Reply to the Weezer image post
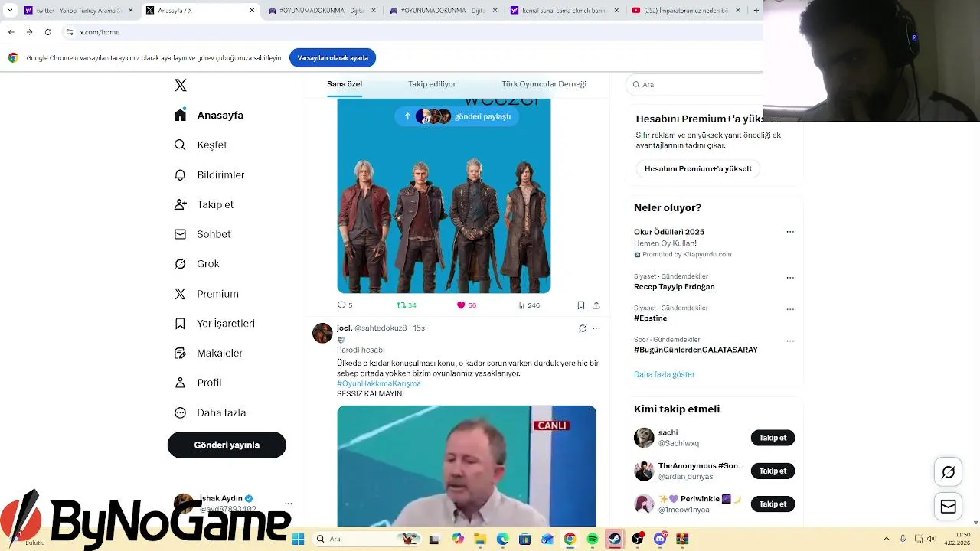The image size is (980, 551). (345, 305)
